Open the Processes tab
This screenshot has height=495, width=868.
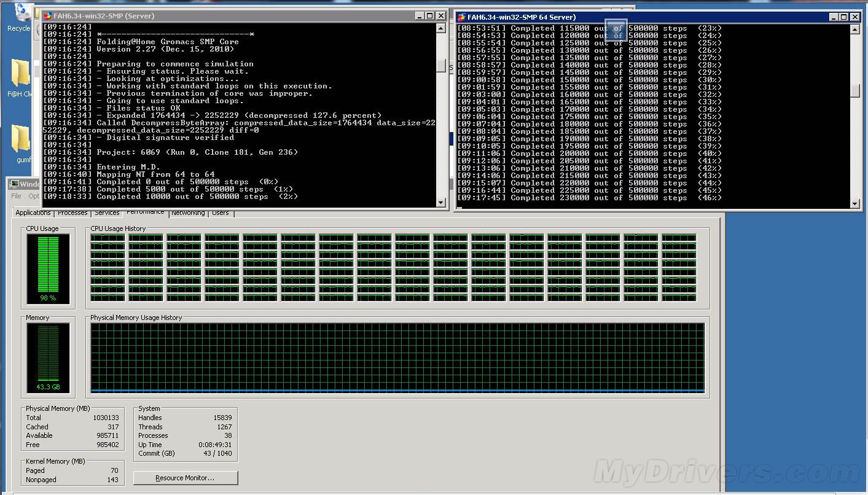[72, 213]
